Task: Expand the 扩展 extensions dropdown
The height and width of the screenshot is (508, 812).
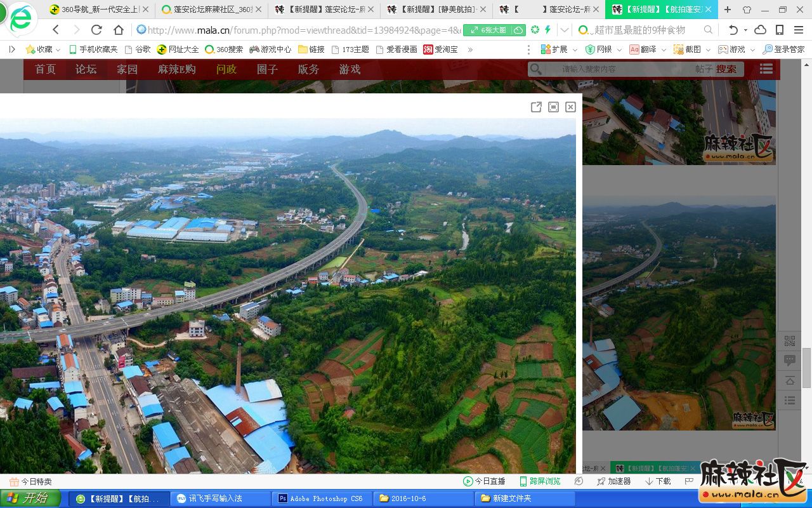Action: (558, 50)
